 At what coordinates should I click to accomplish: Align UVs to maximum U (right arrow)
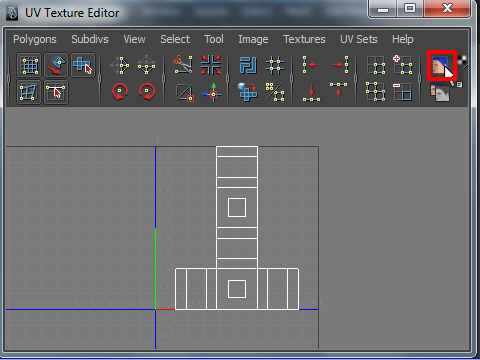pyautogui.click(x=339, y=65)
